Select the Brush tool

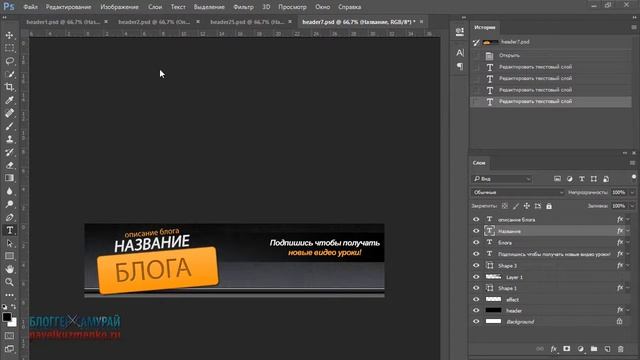click(9, 126)
